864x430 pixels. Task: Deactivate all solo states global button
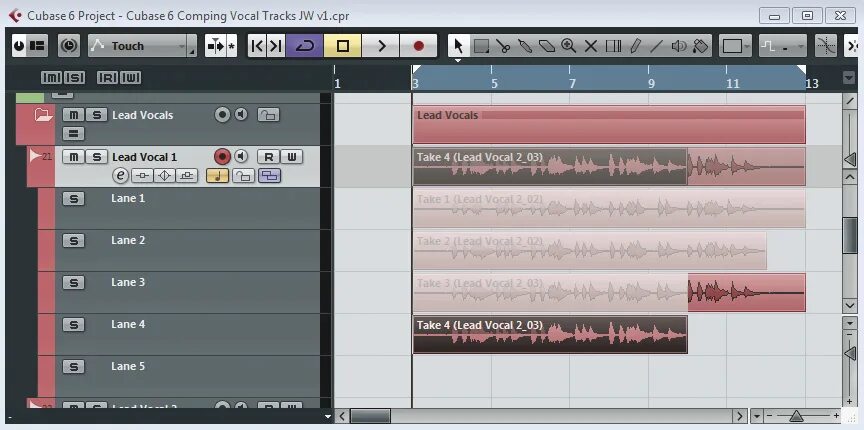point(74,78)
